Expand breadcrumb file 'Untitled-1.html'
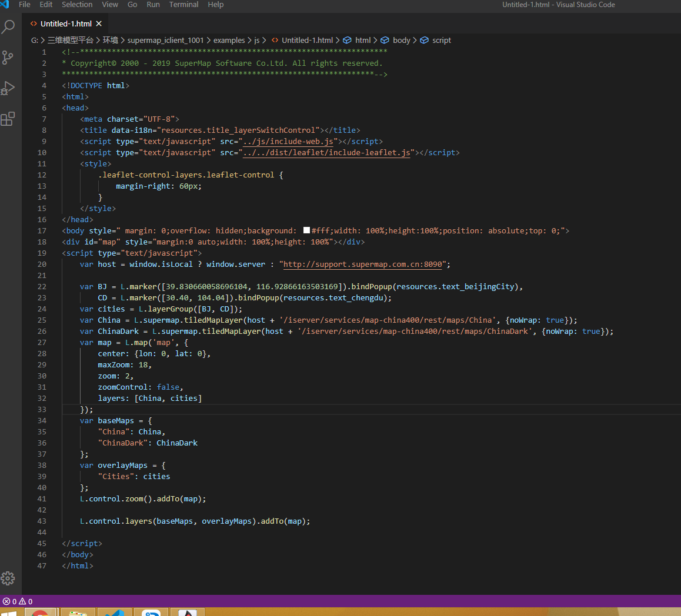 tap(307, 41)
